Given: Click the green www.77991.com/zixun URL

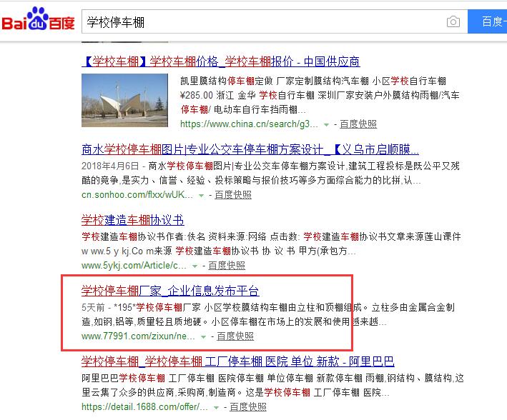Looking at the screenshot, I should click(139, 336).
